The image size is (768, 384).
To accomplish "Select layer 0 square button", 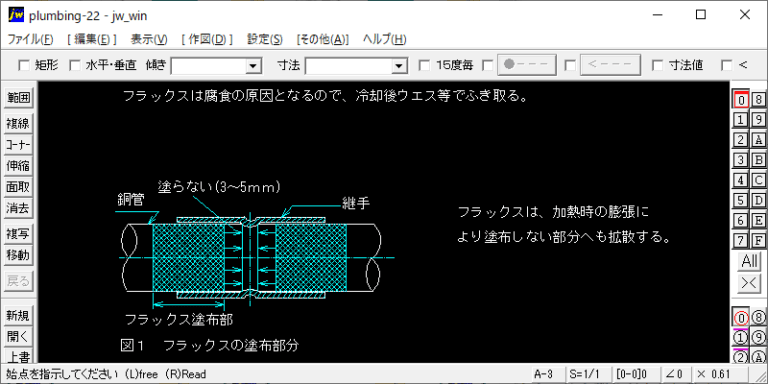I will 741,99.
